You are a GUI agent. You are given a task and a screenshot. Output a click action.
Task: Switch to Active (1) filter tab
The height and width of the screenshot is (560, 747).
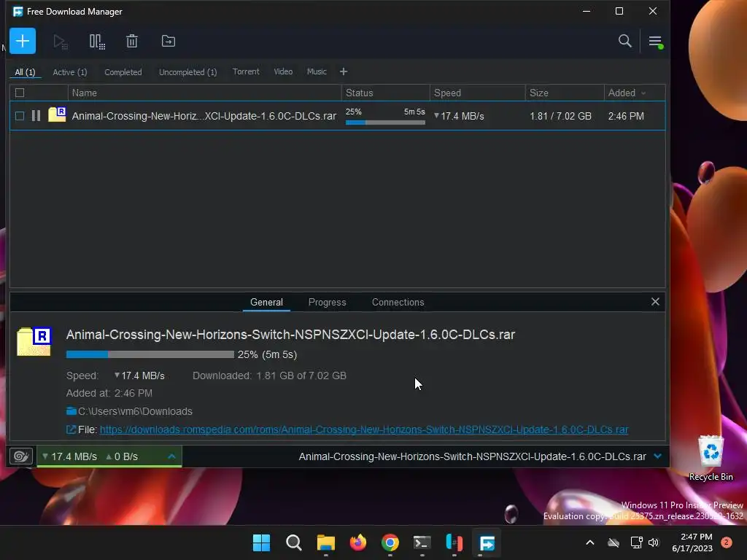(70, 72)
